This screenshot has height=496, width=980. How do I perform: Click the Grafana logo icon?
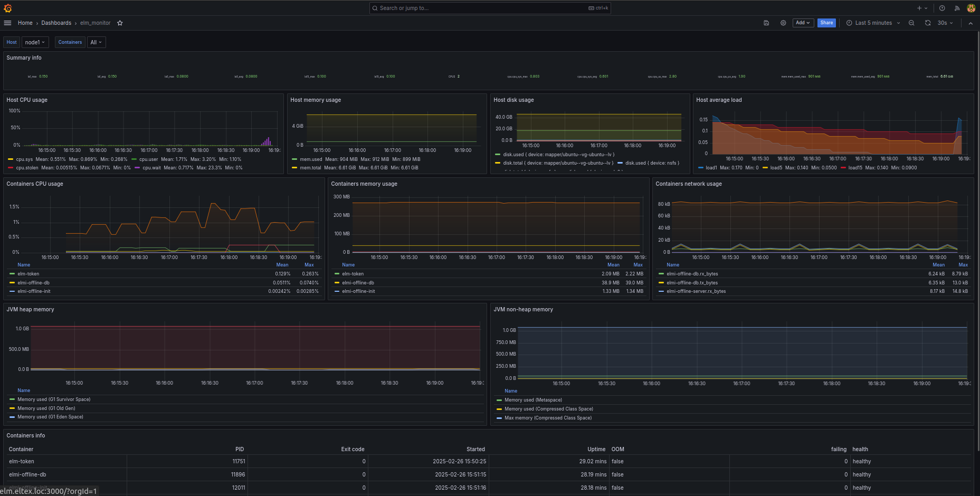(x=7, y=8)
